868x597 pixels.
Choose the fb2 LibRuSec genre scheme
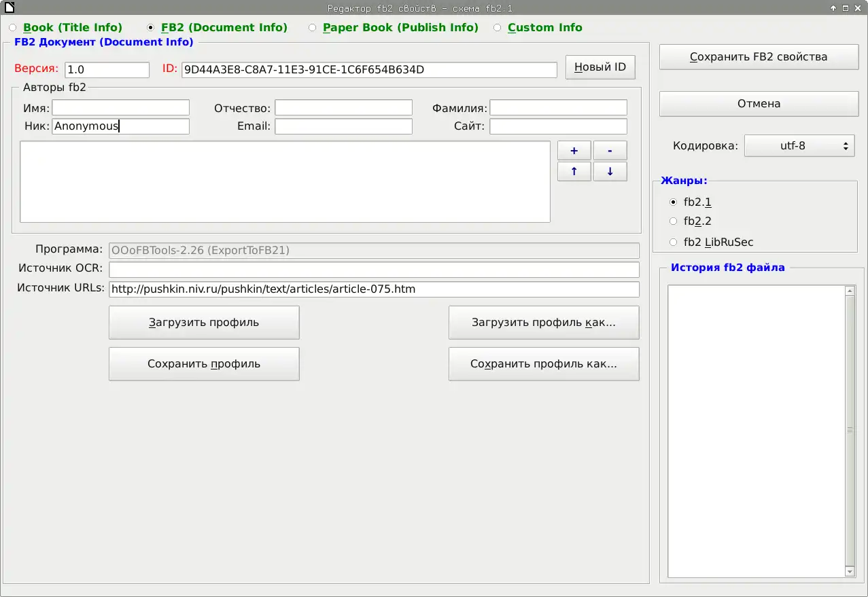pos(711,242)
